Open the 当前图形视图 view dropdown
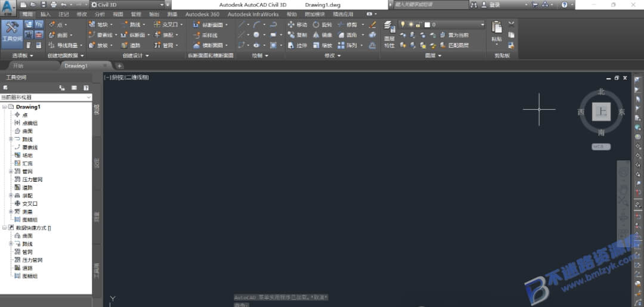 click(x=46, y=97)
